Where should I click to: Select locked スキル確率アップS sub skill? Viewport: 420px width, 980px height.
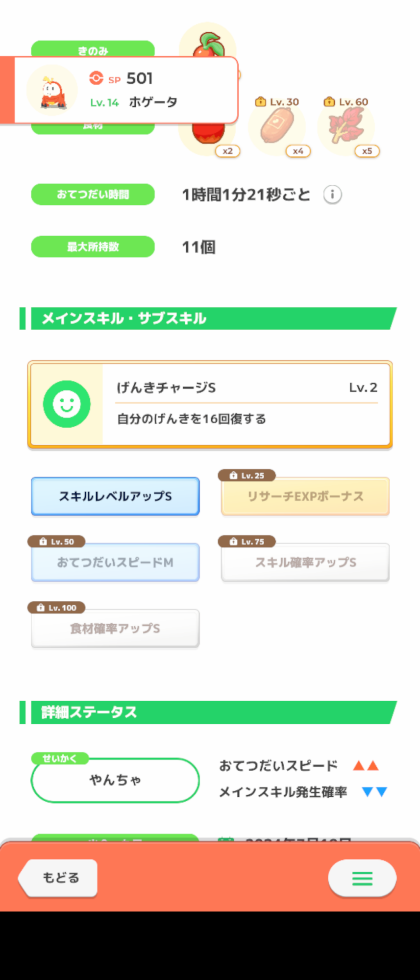coord(305,562)
